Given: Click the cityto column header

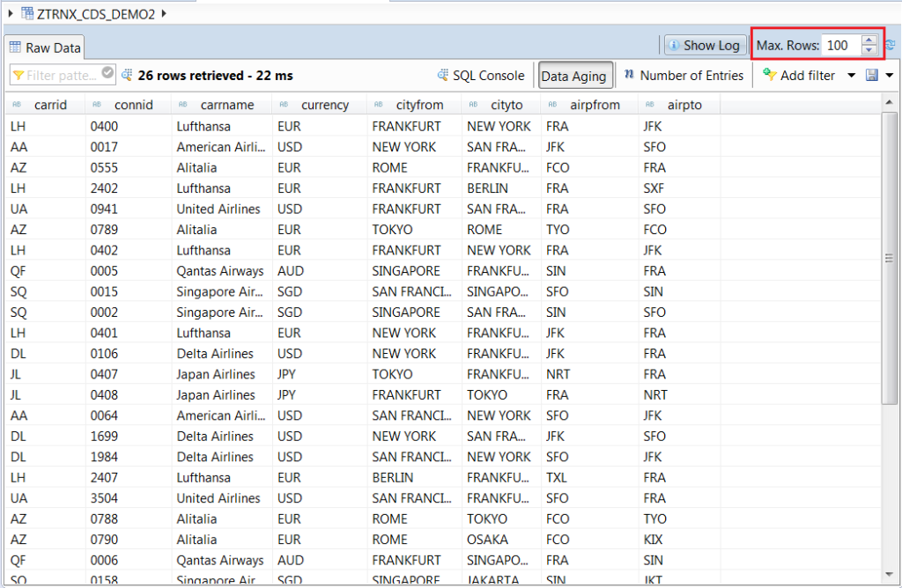Looking at the screenshot, I should click(501, 105).
